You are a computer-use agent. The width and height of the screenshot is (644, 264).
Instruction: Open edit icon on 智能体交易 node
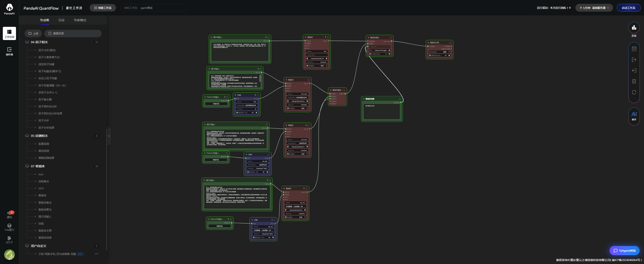pos(450,43)
